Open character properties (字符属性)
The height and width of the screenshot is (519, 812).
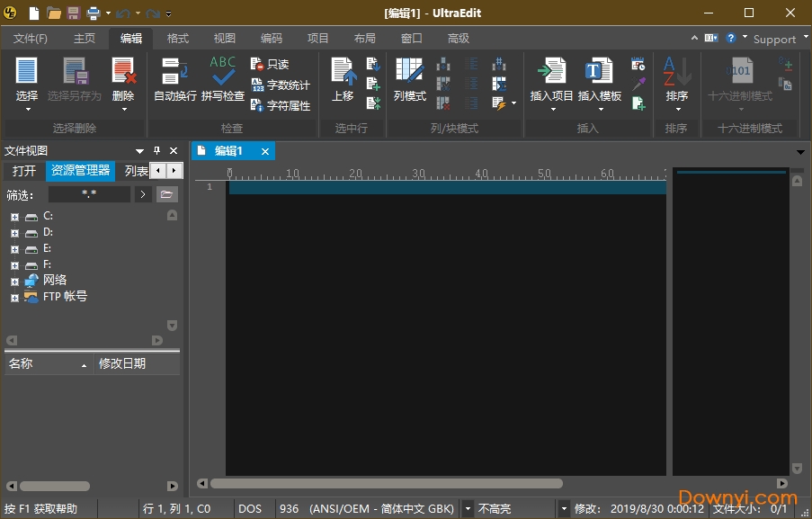257,105
